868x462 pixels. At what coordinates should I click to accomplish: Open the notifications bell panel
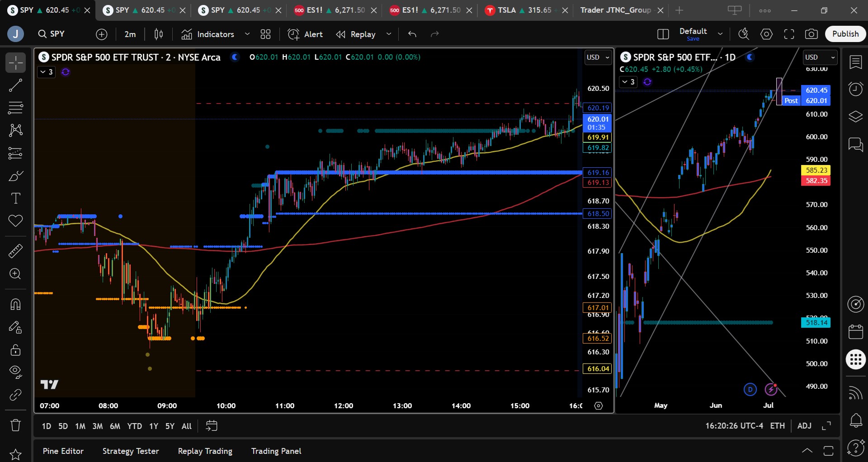click(x=856, y=421)
